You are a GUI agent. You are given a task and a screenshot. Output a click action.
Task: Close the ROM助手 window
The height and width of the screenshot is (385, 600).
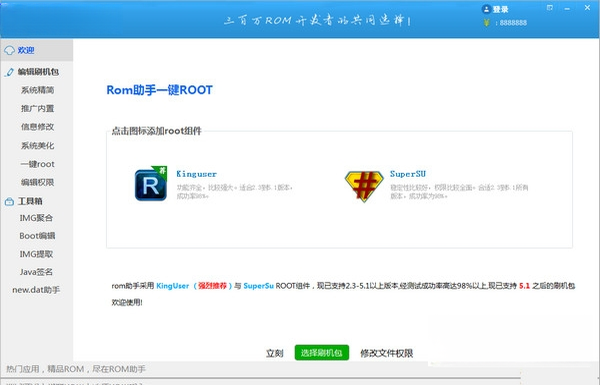[587, 8]
